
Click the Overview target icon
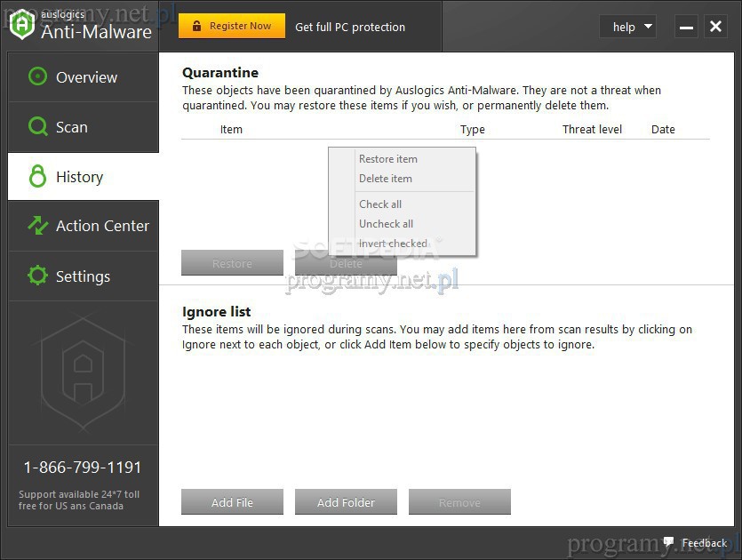pyautogui.click(x=37, y=77)
